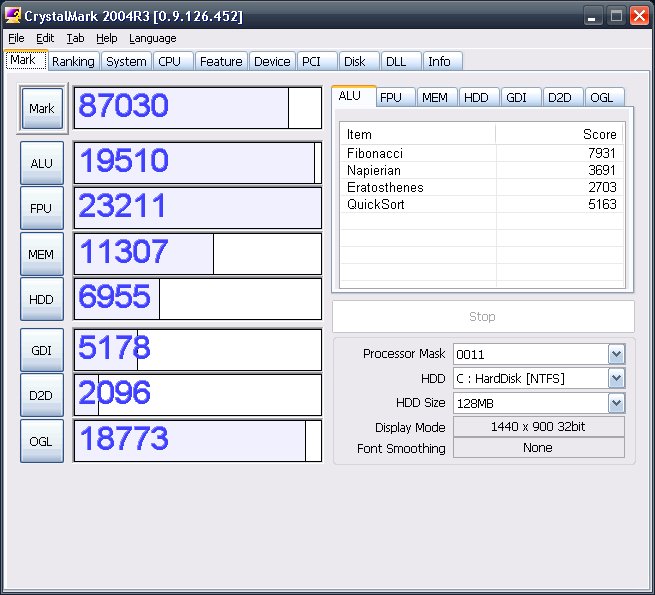The width and height of the screenshot is (655, 595).
Task: Switch to the Device tab
Action: [x=272, y=61]
